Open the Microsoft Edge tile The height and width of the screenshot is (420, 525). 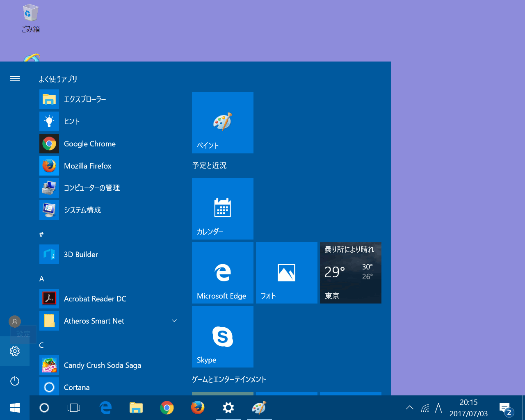click(x=223, y=273)
